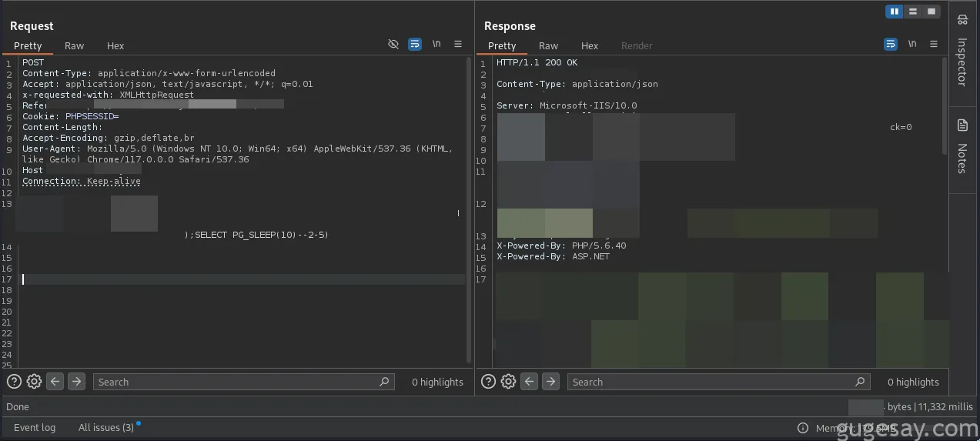Click the 11,332 millis status text
Image resolution: width=980 pixels, height=441 pixels.
pyautogui.click(x=944, y=406)
